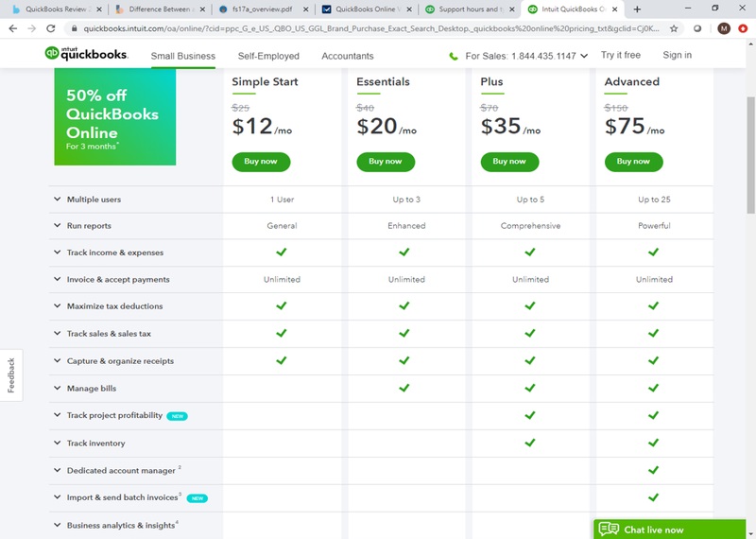This screenshot has height=539, width=756.
Task: Open new browser tab with plus icon
Action: click(x=637, y=9)
